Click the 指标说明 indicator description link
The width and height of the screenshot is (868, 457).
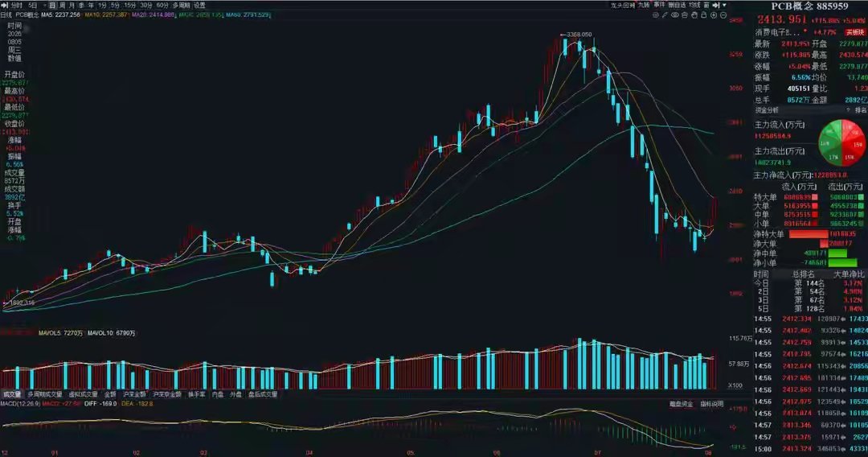click(712, 405)
